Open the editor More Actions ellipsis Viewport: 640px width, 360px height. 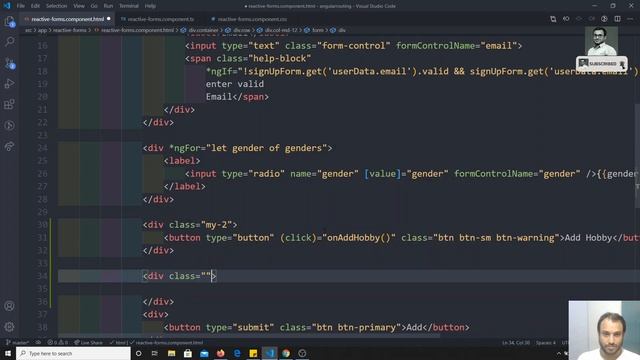630,19
